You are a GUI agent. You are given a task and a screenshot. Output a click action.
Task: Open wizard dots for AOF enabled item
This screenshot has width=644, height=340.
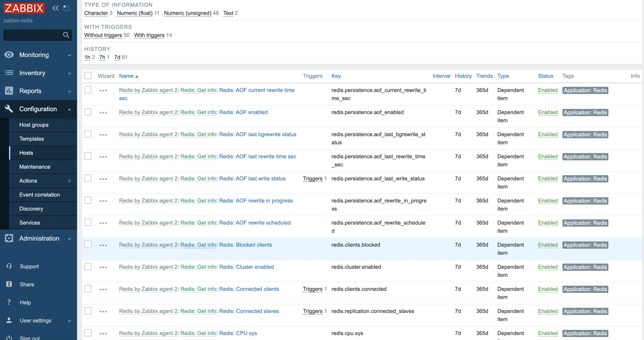point(103,113)
